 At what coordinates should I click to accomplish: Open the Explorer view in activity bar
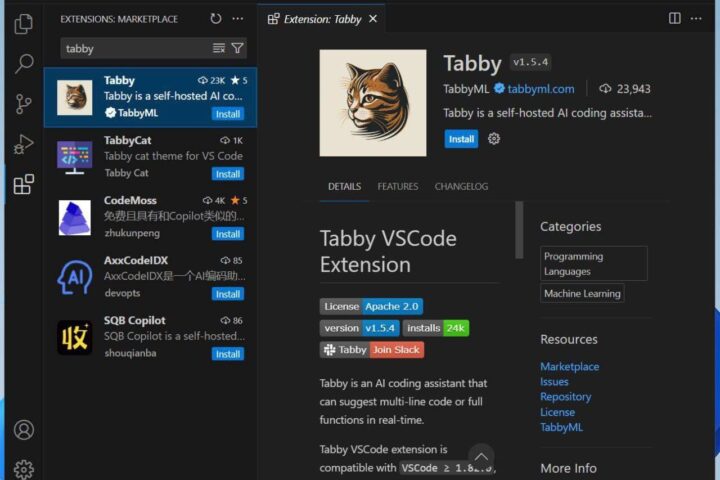[x=23, y=24]
